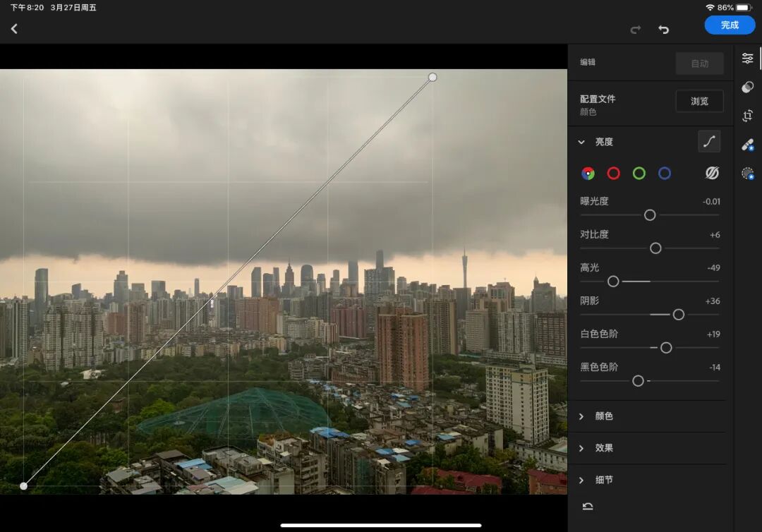Tap the shadows value +36
The height and width of the screenshot is (532, 762).
click(x=713, y=301)
